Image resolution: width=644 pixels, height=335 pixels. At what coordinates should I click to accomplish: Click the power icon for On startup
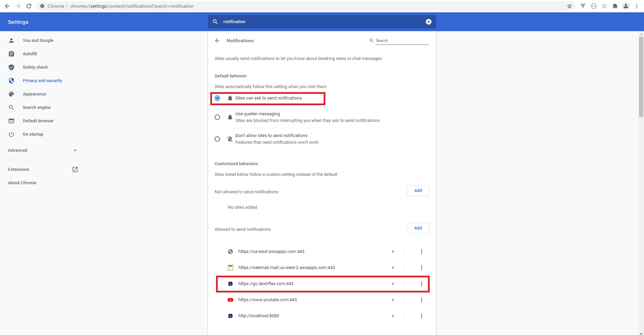11,134
